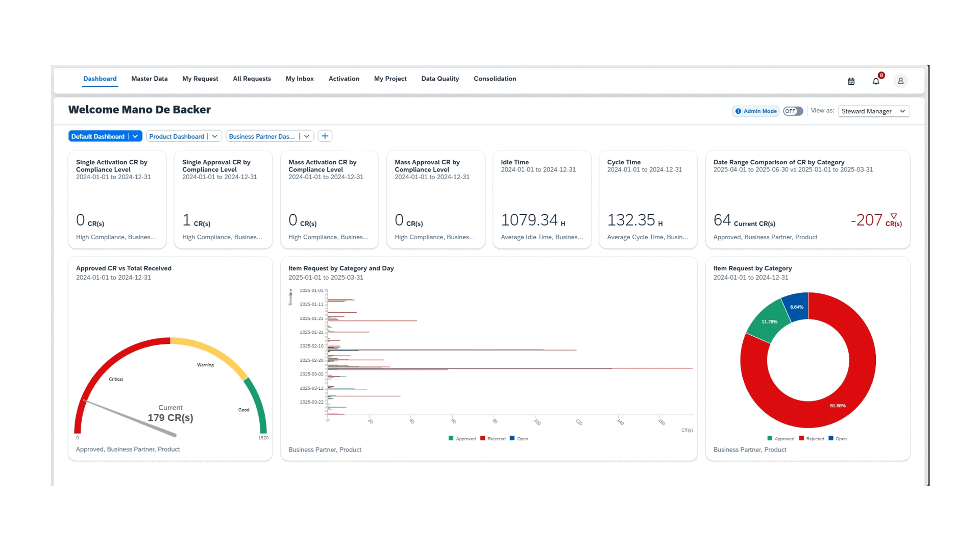Open the calendar icon in header
Screen dimensions: 980x551
(851, 81)
